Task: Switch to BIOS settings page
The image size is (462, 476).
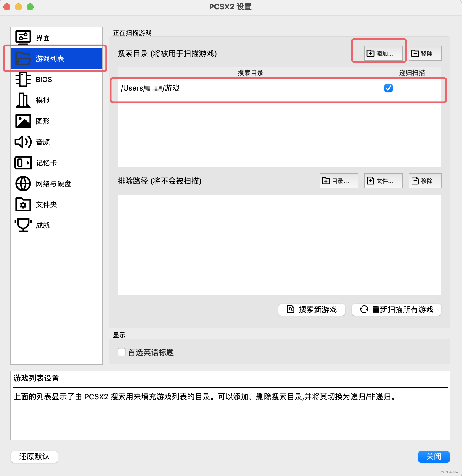Action: coord(57,79)
